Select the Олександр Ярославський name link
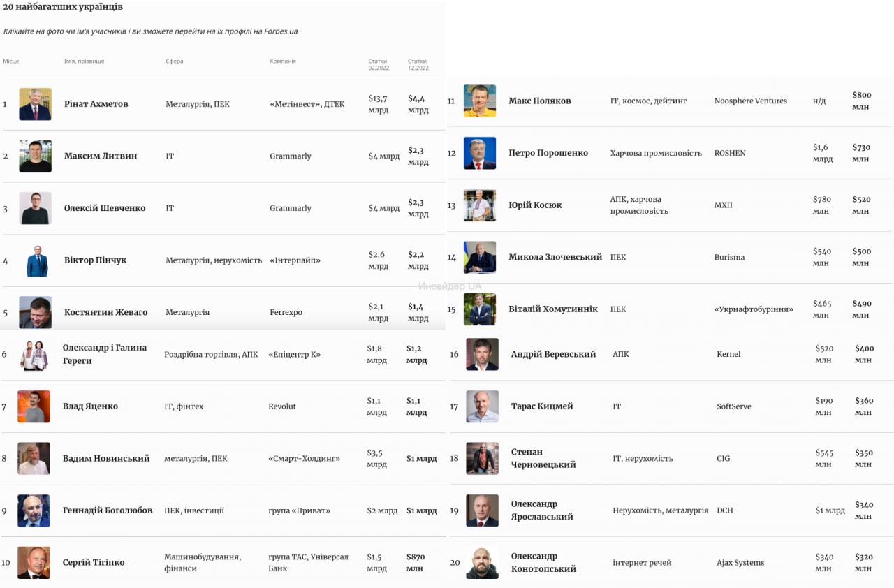 point(542,510)
